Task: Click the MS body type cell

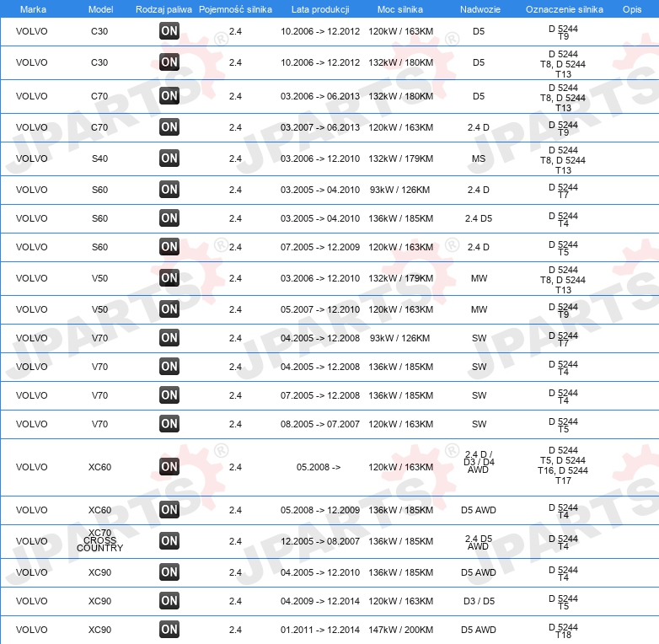Action: [x=479, y=158]
